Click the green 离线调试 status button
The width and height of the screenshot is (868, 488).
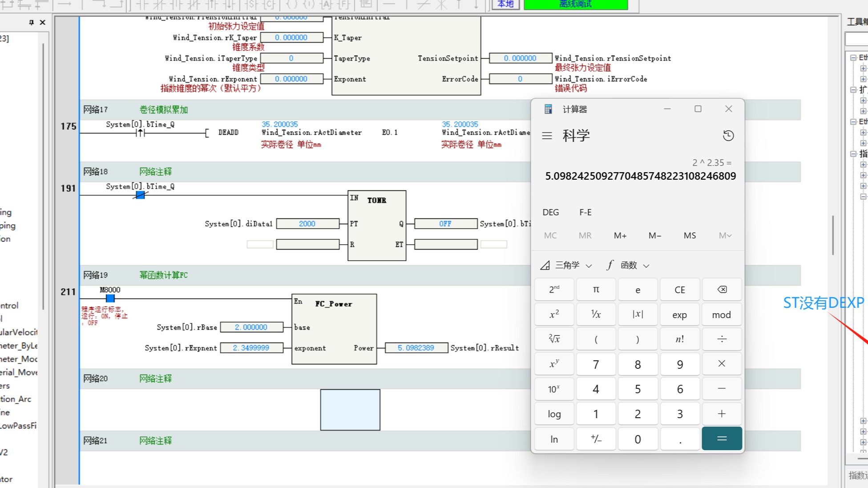[576, 4]
